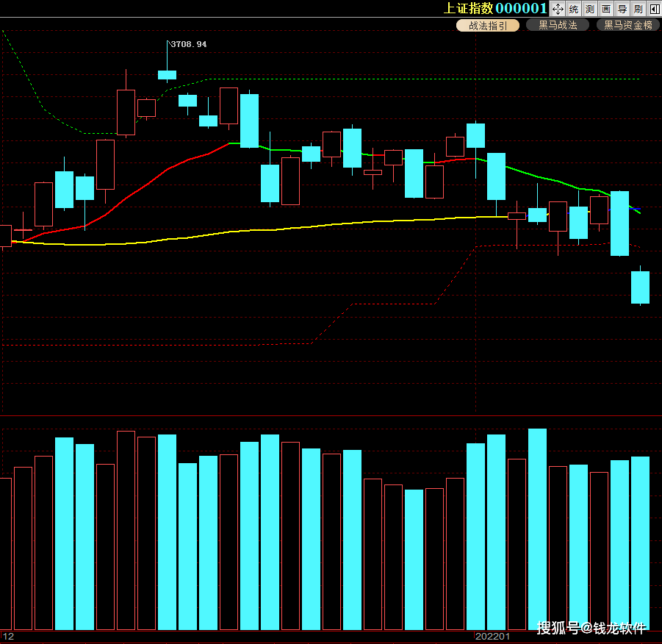This screenshot has height=644, width=662.
Task: Click the 202201 date marker
Action: coord(492,637)
